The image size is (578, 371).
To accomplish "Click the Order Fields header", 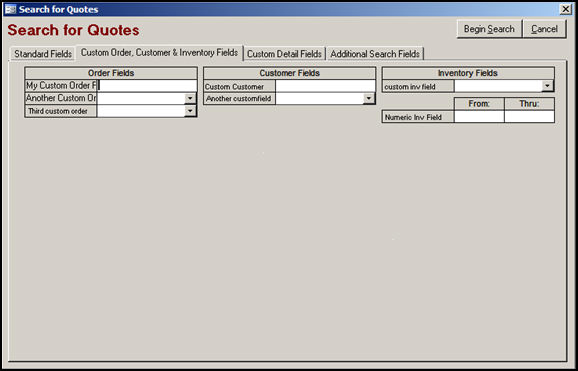I will point(111,73).
